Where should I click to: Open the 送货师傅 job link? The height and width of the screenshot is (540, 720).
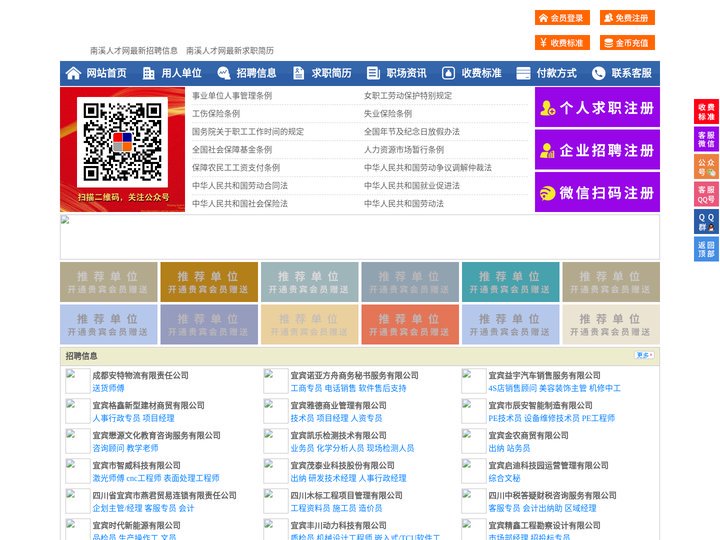pyautogui.click(x=108, y=388)
